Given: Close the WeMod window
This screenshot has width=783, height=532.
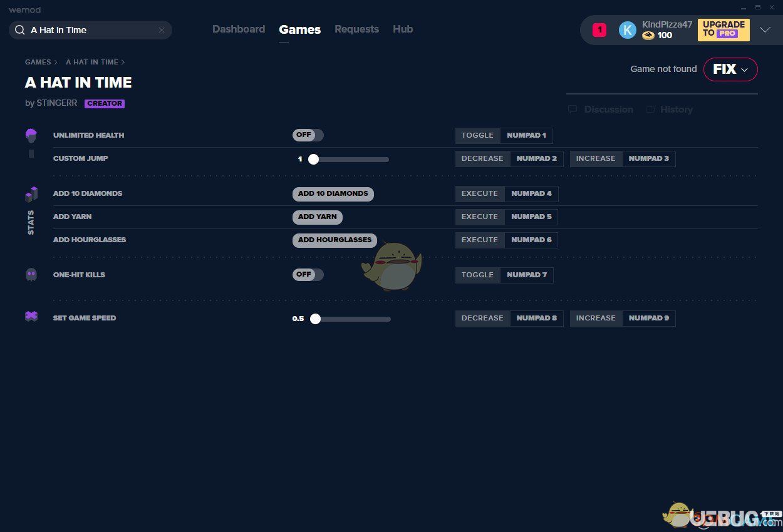Looking at the screenshot, I should (x=772, y=7).
